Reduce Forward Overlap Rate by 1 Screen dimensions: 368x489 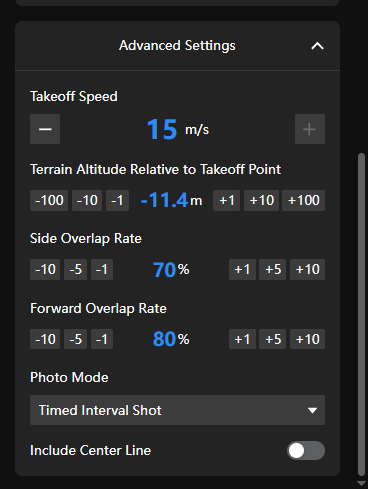[102, 339]
